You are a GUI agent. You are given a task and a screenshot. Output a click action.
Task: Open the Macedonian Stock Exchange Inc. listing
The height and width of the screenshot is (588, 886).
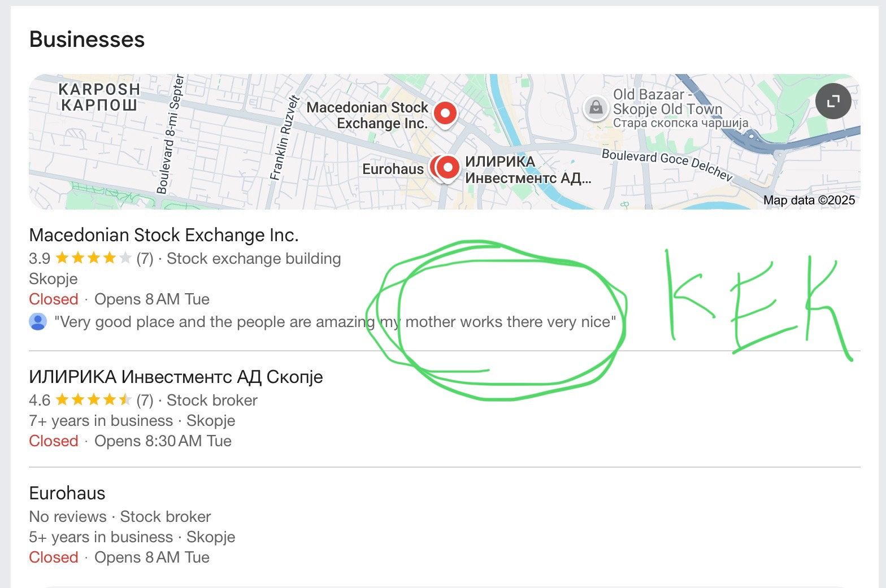[163, 235]
